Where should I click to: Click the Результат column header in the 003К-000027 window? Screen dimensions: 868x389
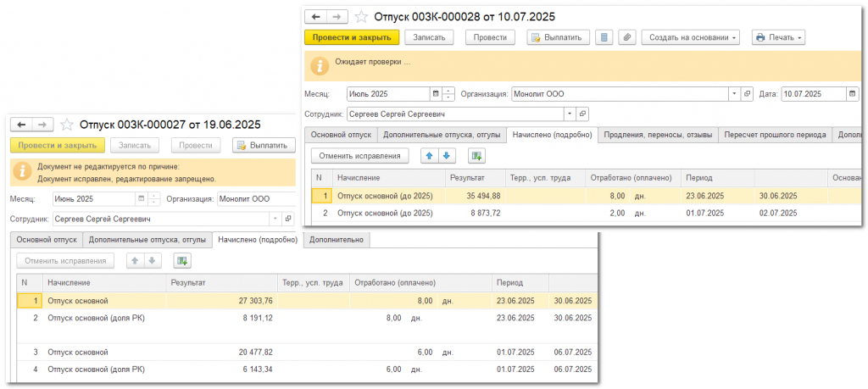click(221, 283)
